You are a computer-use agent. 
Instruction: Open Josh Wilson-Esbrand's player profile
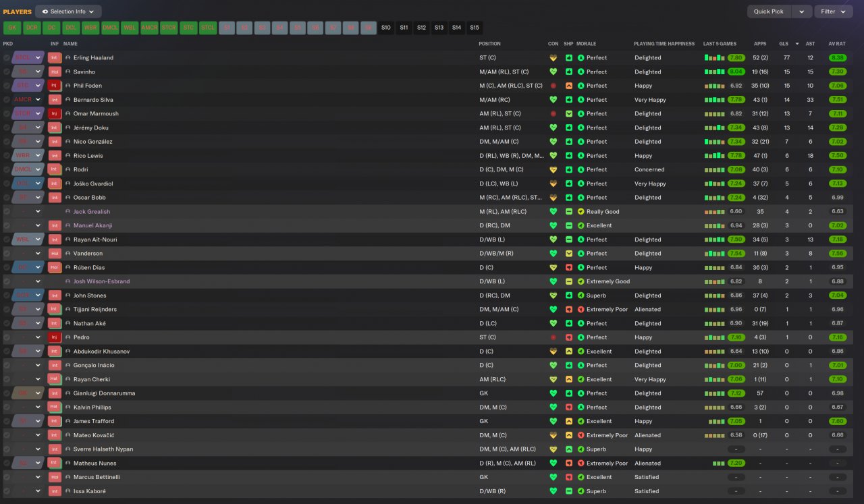101,281
